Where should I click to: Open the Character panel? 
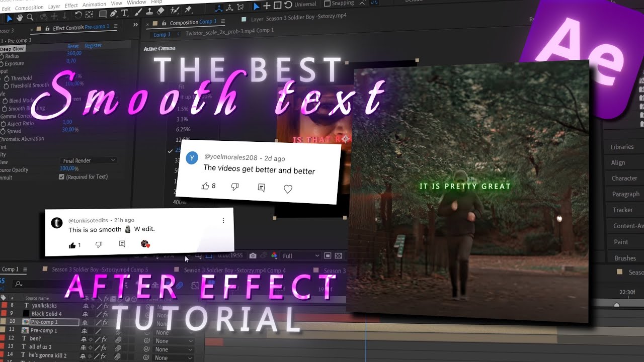click(x=624, y=178)
